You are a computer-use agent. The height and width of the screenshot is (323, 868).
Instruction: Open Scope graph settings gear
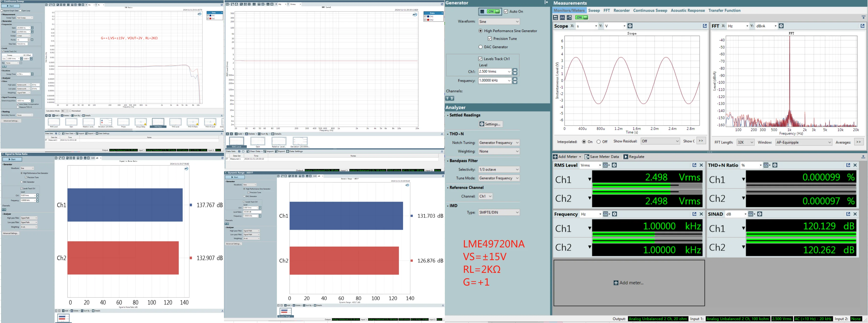click(x=630, y=26)
